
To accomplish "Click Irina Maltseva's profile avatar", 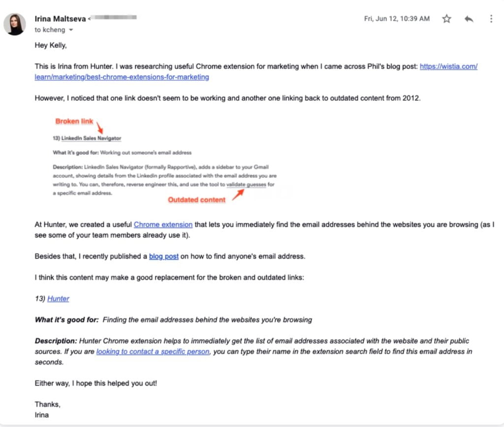I will click(x=15, y=24).
